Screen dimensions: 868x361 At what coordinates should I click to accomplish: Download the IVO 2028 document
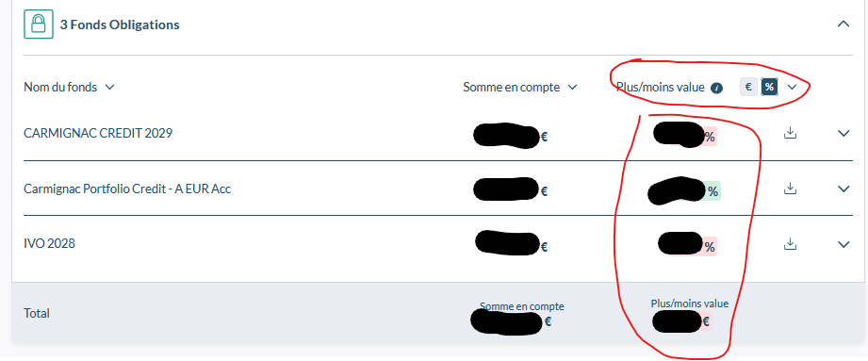(791, 243)
